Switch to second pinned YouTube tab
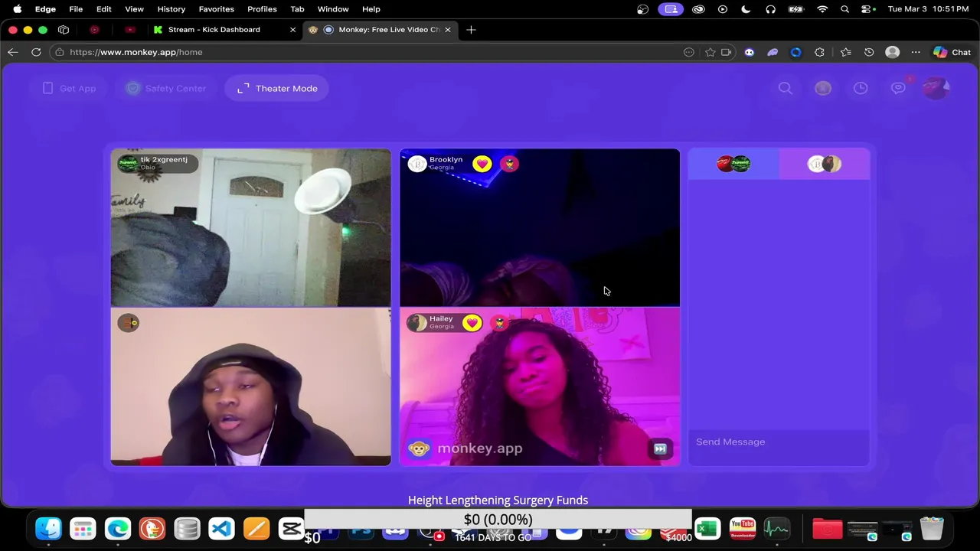Viewport: 980px width, 551px height. [x=130, y=30]
